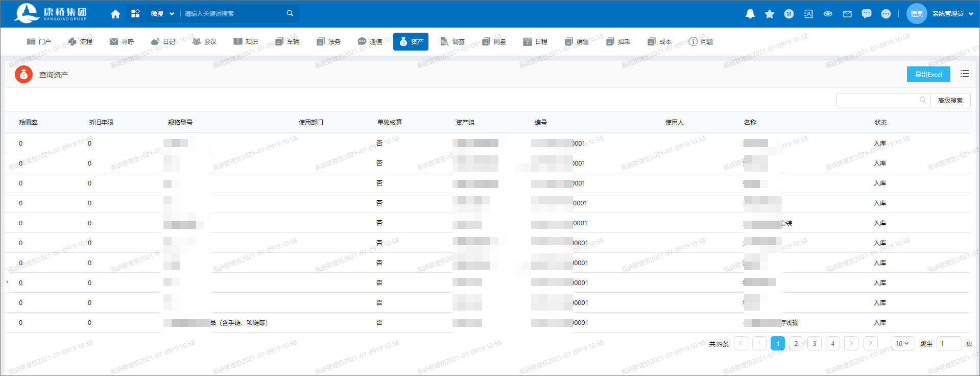Screen dimensions: 980x376
Task: Click the envelope mail icon in header
Action: pos(847,14)
